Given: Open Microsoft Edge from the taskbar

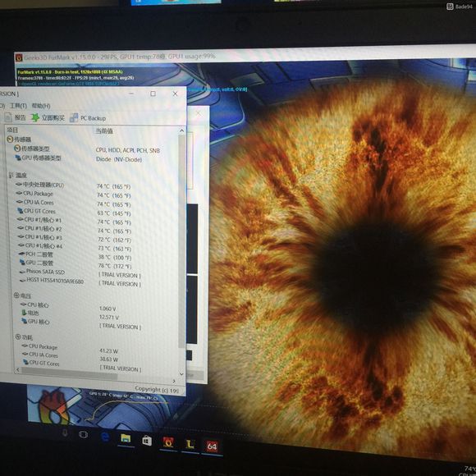Looking at the screenshot, I should 105,437.
